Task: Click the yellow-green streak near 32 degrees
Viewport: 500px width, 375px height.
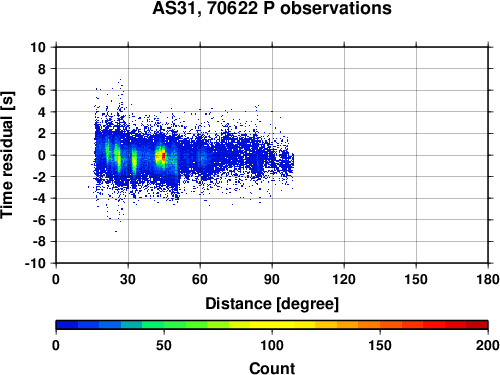Action: pos(134,161)
